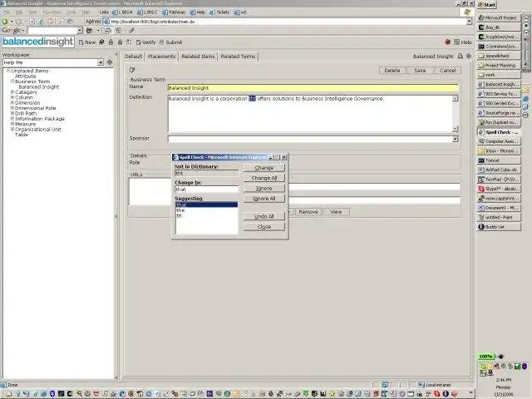Open the Workspace Help Me dropdown
Viewport: 532px width, 399px height.
coord(101,62)
